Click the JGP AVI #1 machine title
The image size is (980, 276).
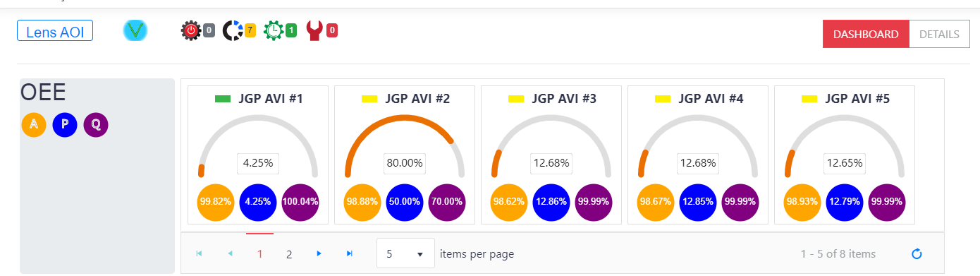[271, 99]
